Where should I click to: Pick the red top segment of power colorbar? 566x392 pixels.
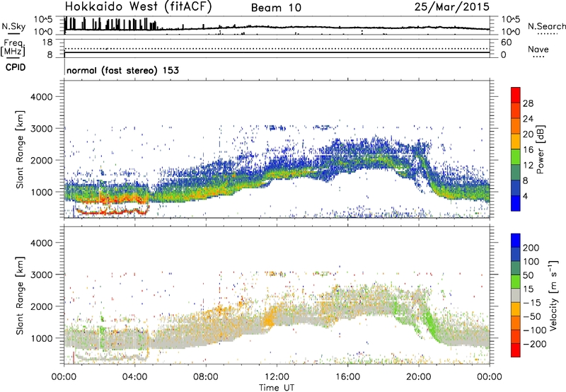coord(516,96)
